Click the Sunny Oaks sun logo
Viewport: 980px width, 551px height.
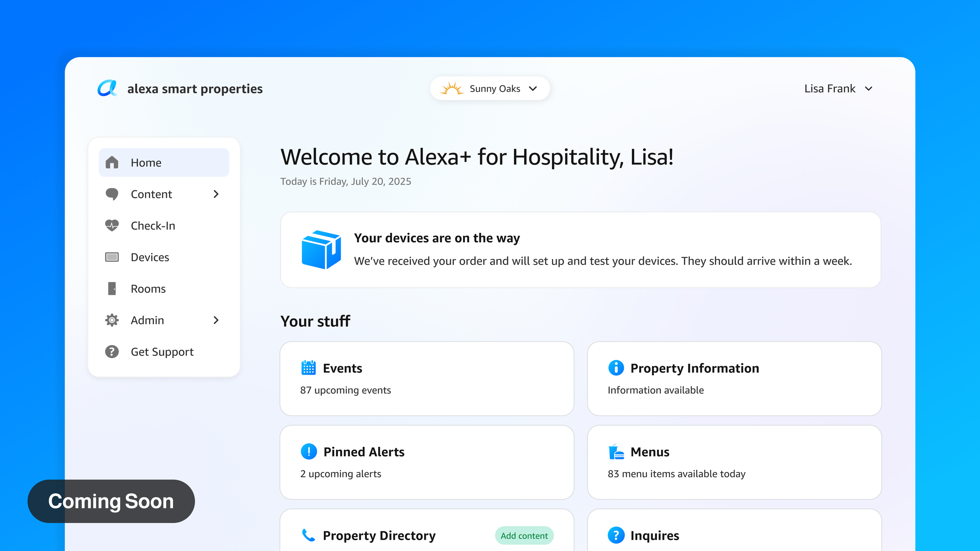(452, 88)
